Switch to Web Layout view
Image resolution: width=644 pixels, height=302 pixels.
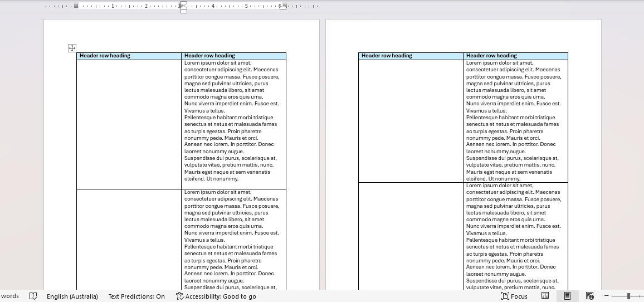click(589, 296)
